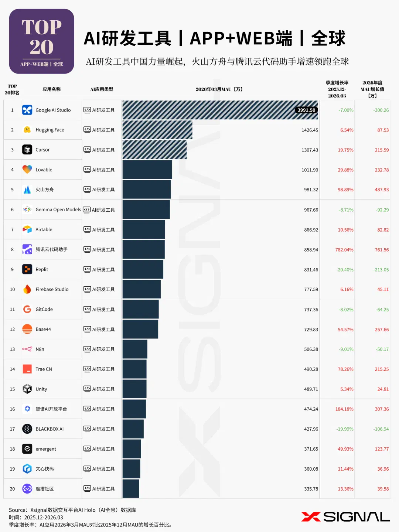Screen dimensions: 399x532
Task: Click the 腾讯云代码助手 app name
Action: tap(51, 249)
